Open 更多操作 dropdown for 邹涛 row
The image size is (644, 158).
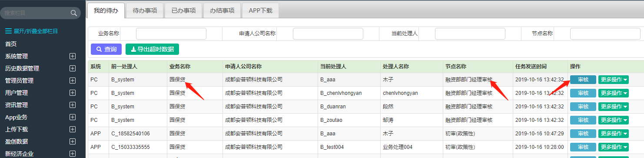click(x=614, y=120)
